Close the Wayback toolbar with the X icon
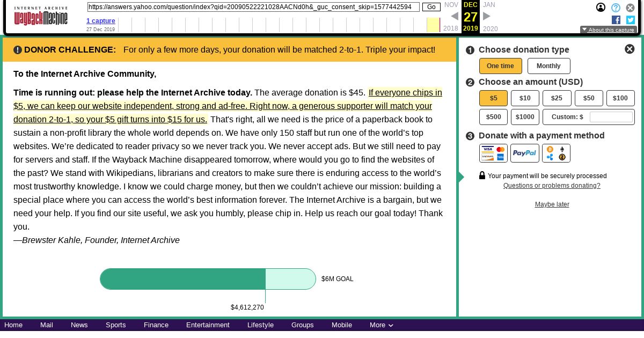This screenshot has height=338, width=644. (631, 8)
